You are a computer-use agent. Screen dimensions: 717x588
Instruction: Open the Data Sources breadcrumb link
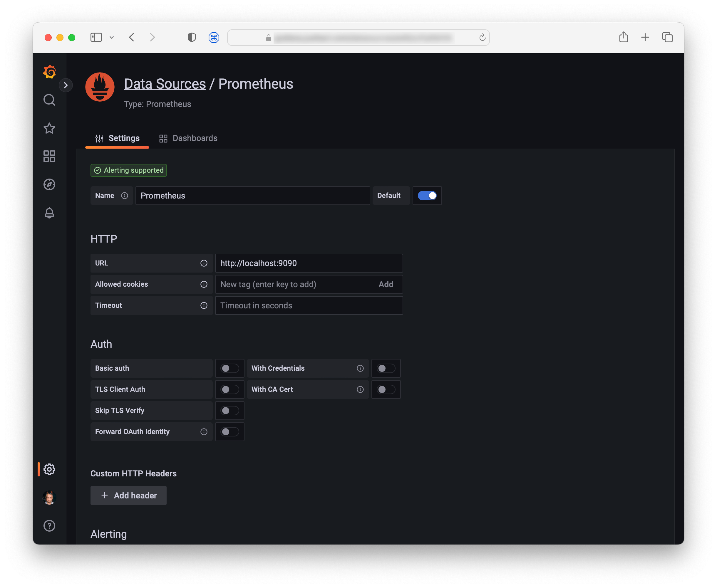[165, 84]
